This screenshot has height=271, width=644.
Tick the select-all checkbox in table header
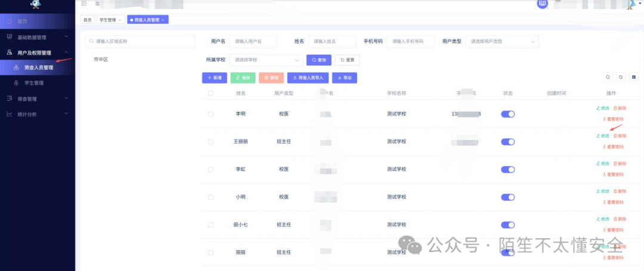210,94
